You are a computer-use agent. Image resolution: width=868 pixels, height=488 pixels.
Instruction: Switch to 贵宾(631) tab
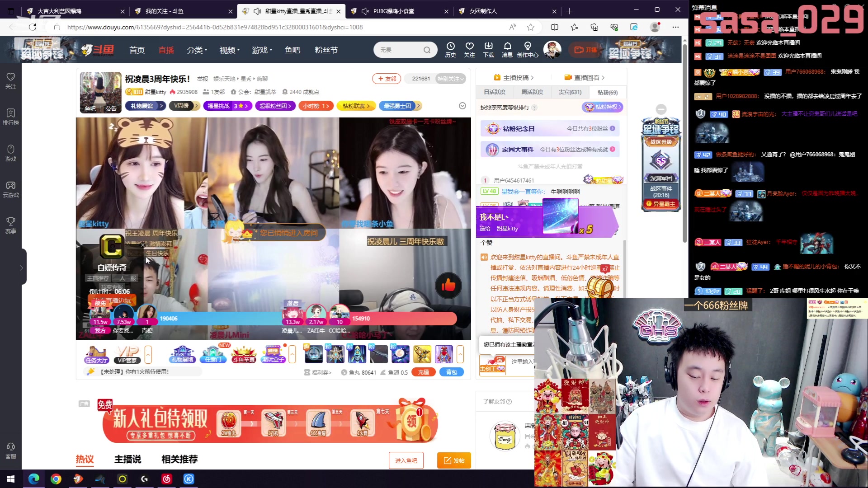point(570,92)
